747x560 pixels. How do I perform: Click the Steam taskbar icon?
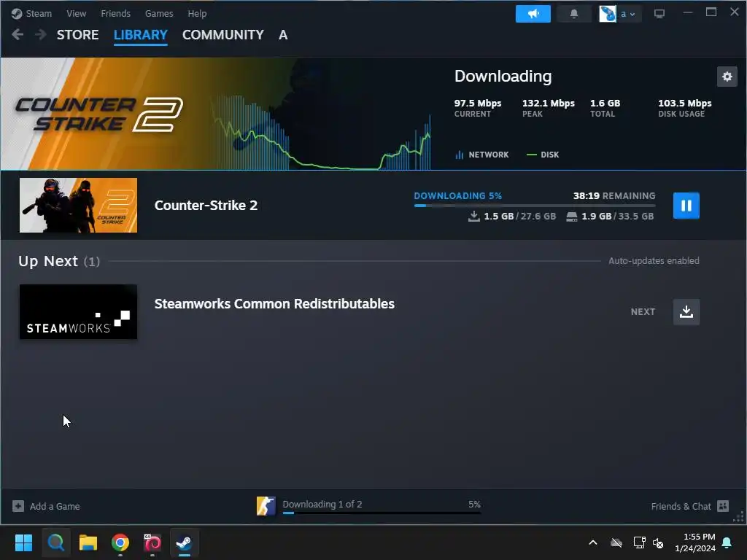pyautogui.click(x=185, y=542)
